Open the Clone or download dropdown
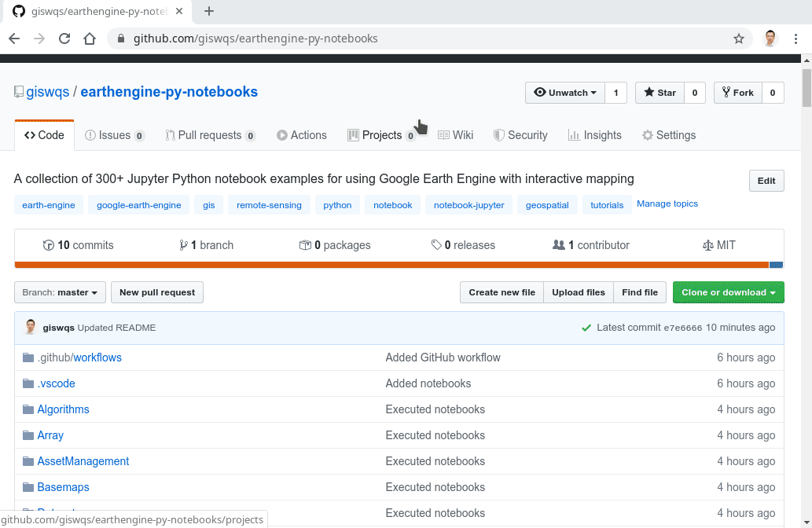 728,292
